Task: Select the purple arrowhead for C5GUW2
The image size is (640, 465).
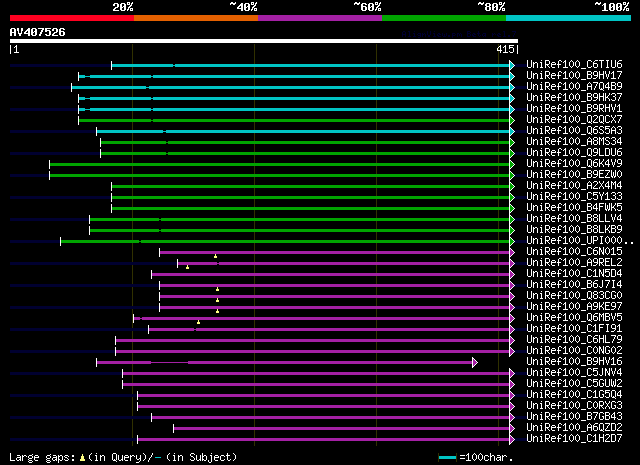Action: 512,385
